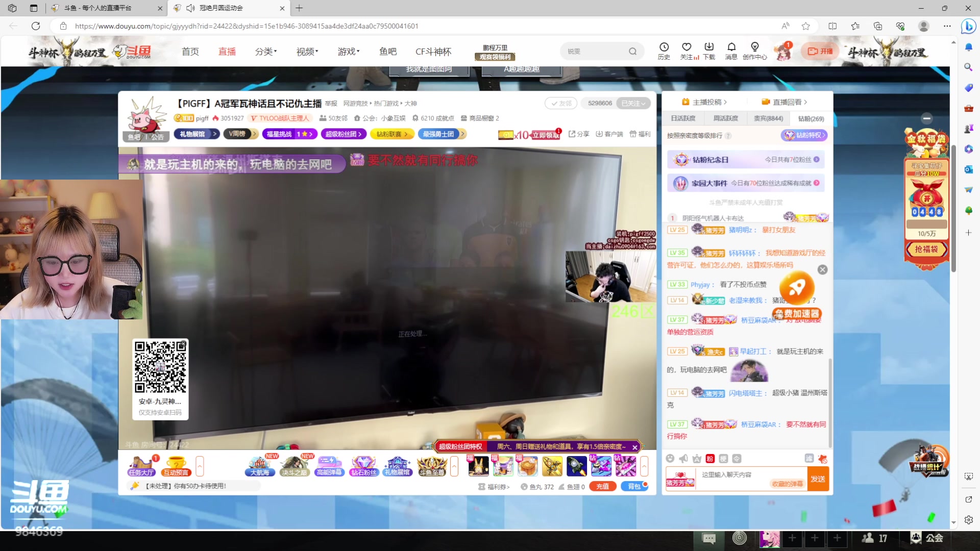The image size is (980, 551).
Task: Click the megaphone icon in chat toolbar
Action: point(683,459)
